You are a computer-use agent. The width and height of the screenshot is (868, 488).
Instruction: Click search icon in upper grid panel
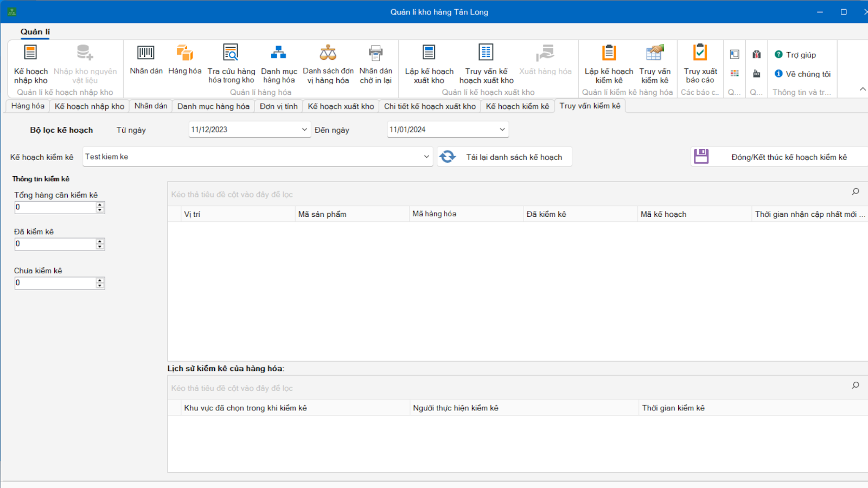tap(856, 191)
